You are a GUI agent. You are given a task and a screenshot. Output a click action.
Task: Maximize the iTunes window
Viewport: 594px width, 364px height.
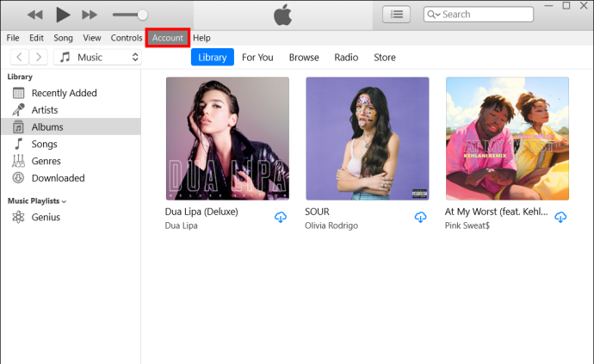[566, 5]
